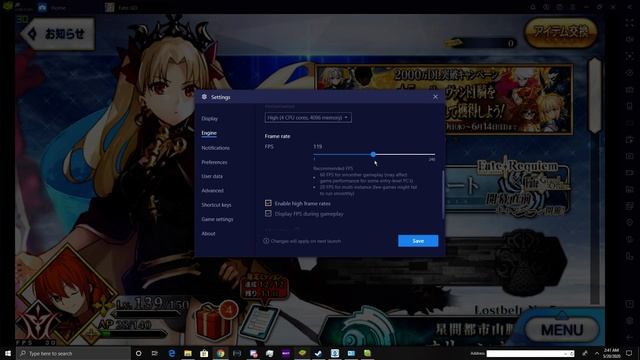The image size is (640, 360).
Task: Toggle Enable high frame rates checkbox
Action: pyautogui.click(x=268, y=203)
